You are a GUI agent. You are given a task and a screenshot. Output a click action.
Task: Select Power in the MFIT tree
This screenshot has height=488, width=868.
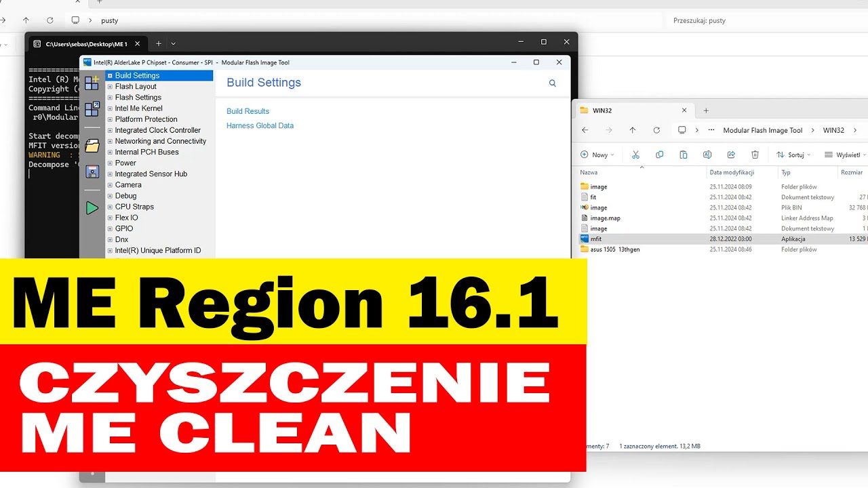point(125,163)
